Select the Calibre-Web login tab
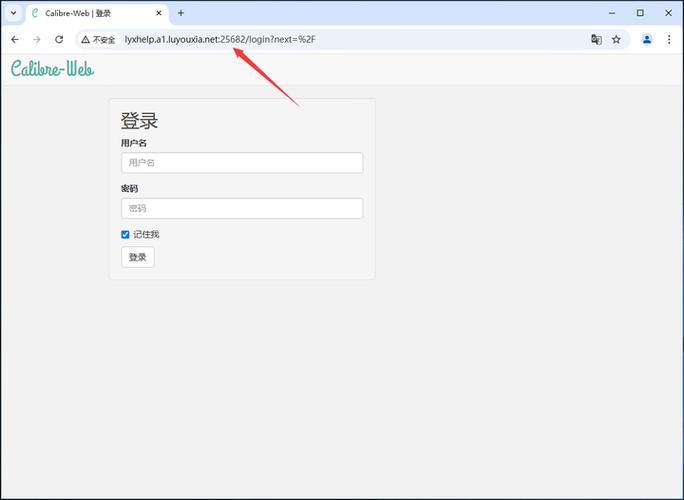The height and width of the screenshot is (500, 684). tap(97, 14)
